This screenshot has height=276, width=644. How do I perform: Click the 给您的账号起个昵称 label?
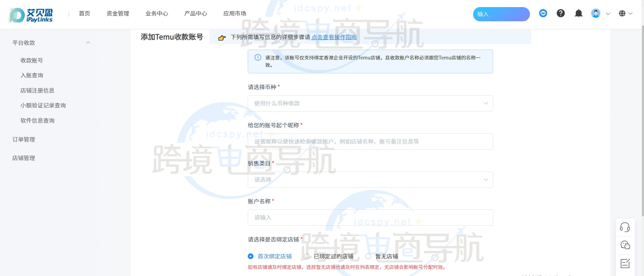(273, 125)
